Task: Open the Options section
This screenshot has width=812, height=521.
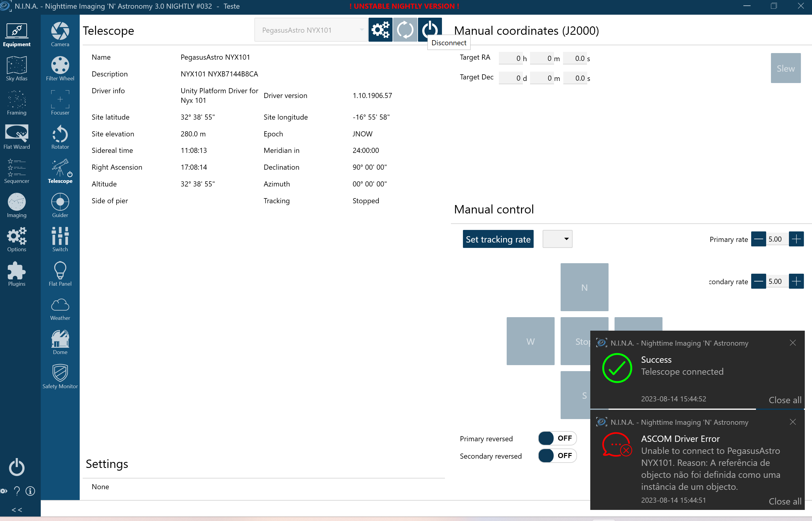Action: [16, 240]
